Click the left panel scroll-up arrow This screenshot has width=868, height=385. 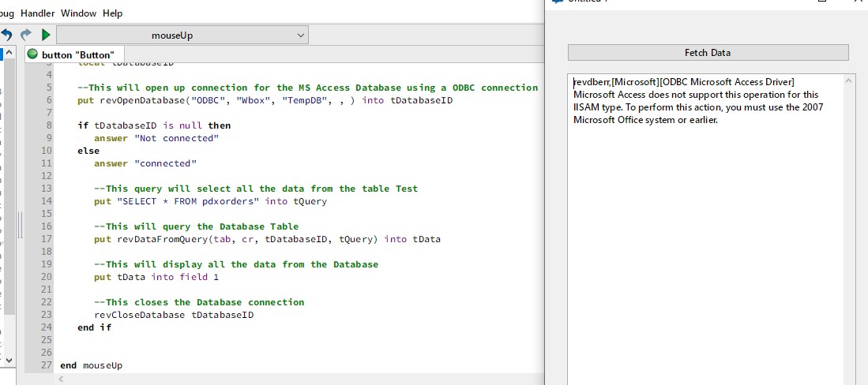click(x=9, y=54)
